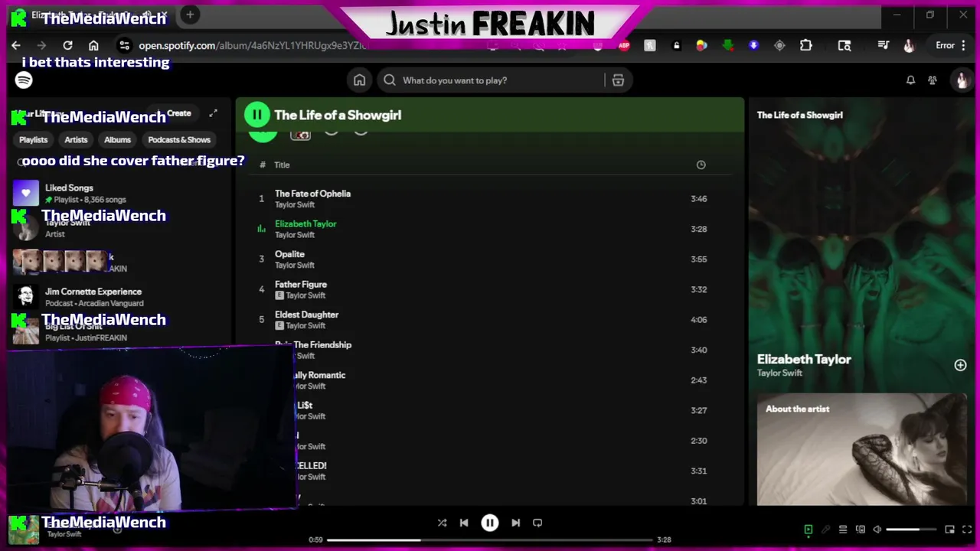Open Taylor Swift link in Now Playing panel
The width and height of the screenshot is (980, 551).
coord(779,373)
